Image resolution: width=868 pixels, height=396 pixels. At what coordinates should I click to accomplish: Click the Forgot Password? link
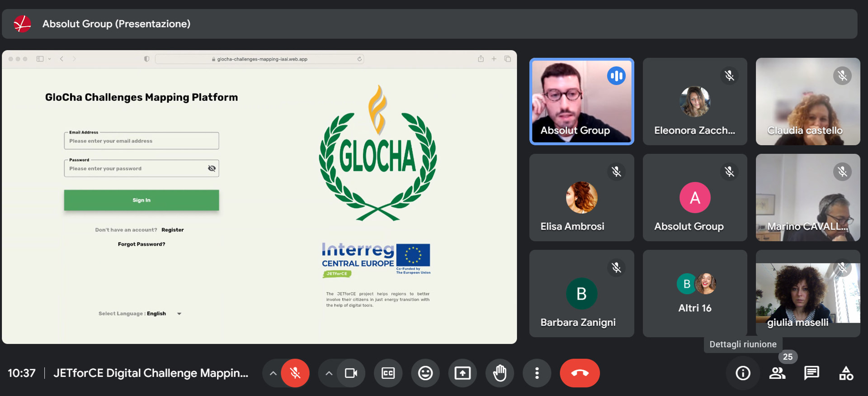142,244
